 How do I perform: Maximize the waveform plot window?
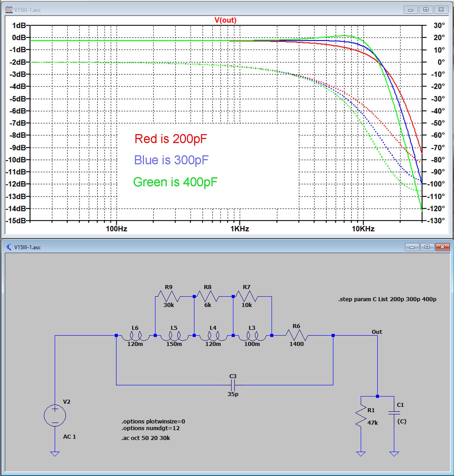(426, 10)
